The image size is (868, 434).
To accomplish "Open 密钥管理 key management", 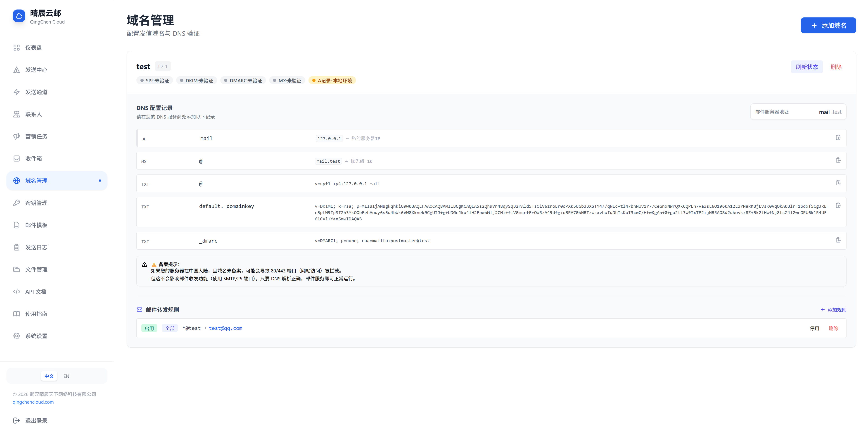I will [36, 203].
